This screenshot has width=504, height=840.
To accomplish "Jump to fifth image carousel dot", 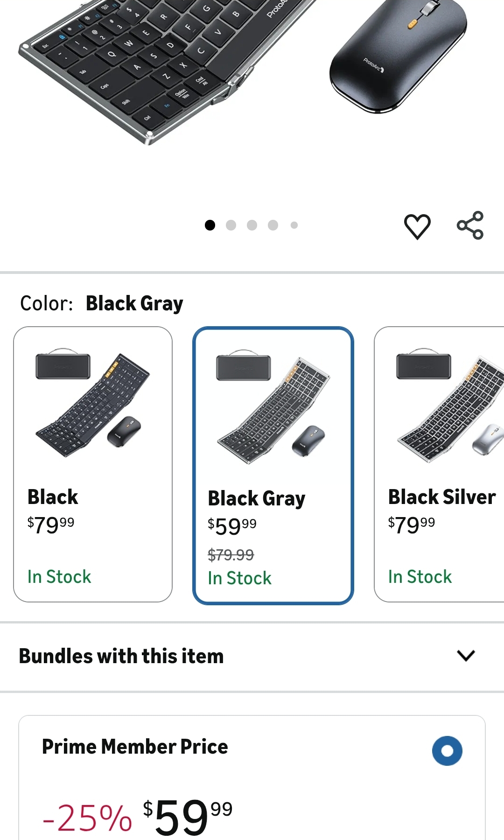I will 294,225.
